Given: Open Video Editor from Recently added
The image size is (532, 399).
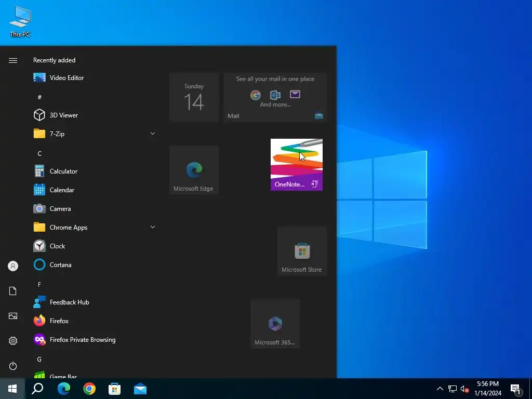Looking at the screenshot, I should 95,78.
